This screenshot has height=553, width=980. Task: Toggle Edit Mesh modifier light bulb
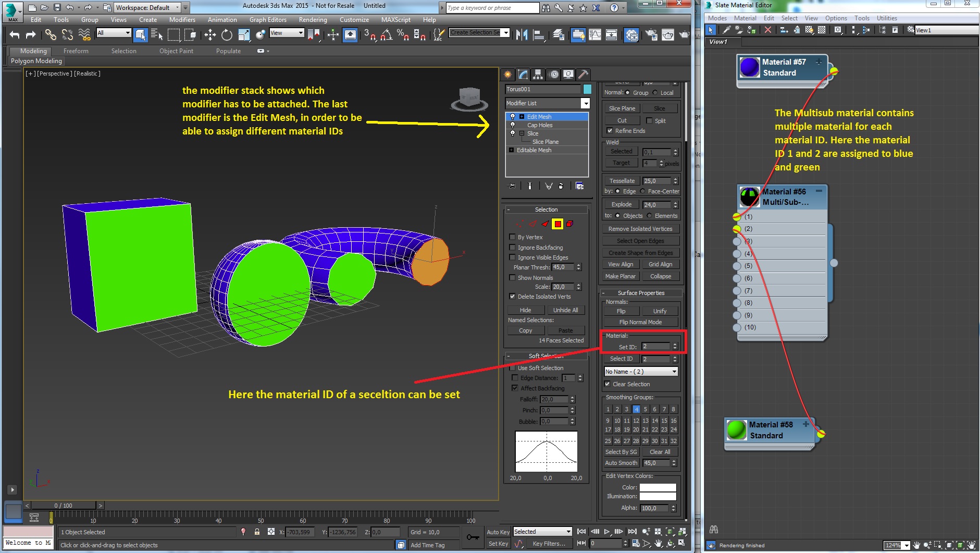513,117
